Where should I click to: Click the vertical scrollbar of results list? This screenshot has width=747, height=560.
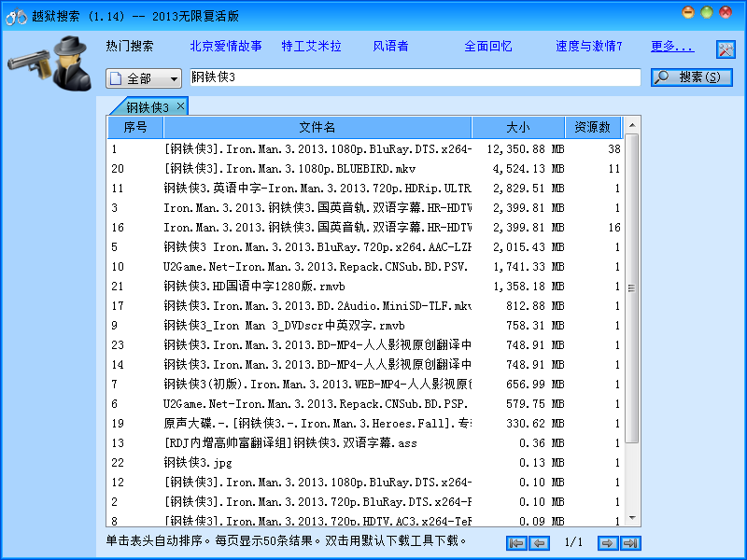[635, 280]
